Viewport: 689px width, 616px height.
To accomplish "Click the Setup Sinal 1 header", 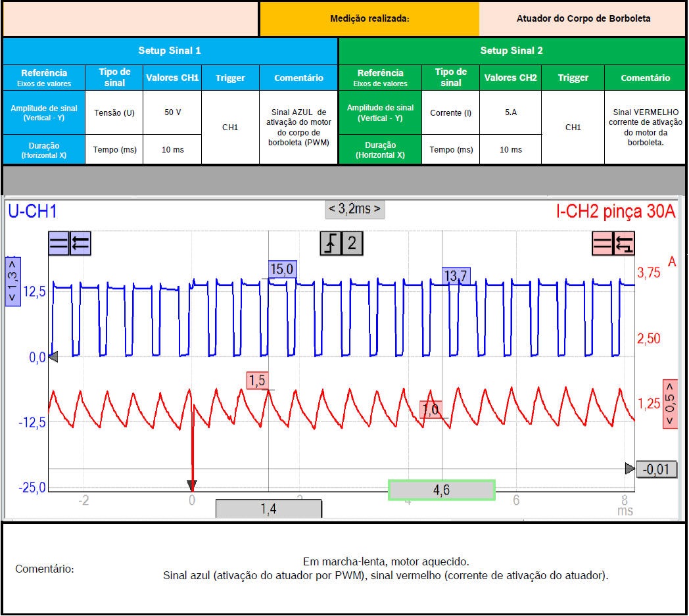I will click(170, 51).
